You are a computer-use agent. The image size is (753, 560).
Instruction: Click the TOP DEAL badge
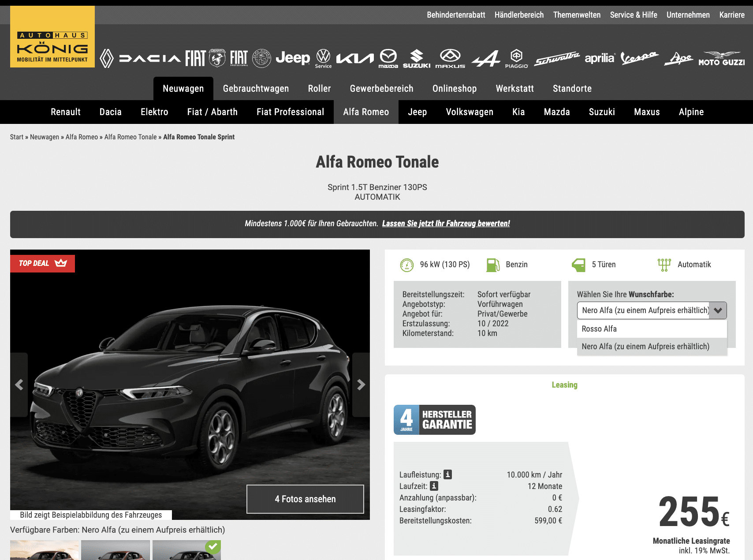pyautogui.click(x=42, y=263)
